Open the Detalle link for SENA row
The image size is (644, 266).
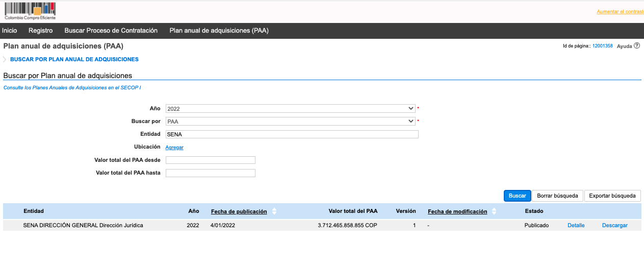tap(576, 225)
